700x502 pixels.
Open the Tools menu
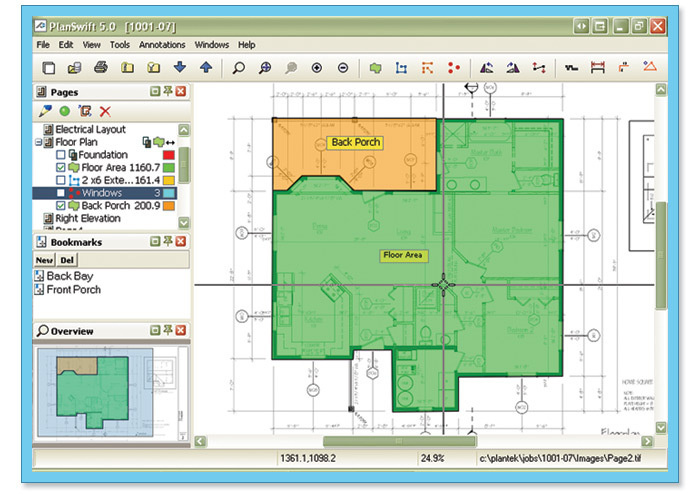tap(120, 45)
